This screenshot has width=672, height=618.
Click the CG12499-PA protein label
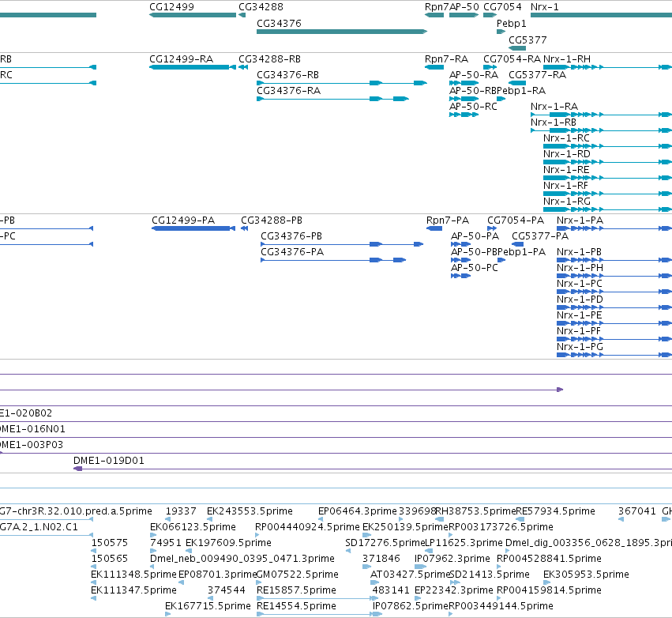pos(183,220)
